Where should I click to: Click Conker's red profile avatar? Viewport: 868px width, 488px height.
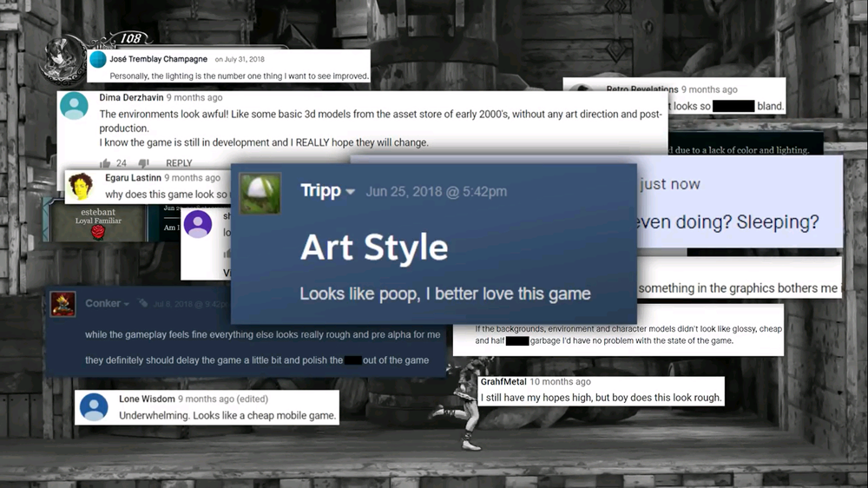click(62, 304)
